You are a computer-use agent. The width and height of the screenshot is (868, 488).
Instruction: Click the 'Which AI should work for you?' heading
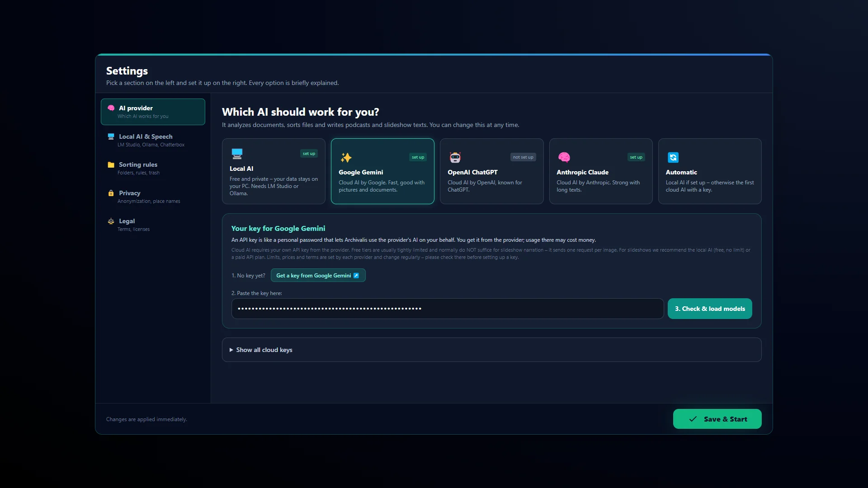pyautogui.click(x=300, y=112)
